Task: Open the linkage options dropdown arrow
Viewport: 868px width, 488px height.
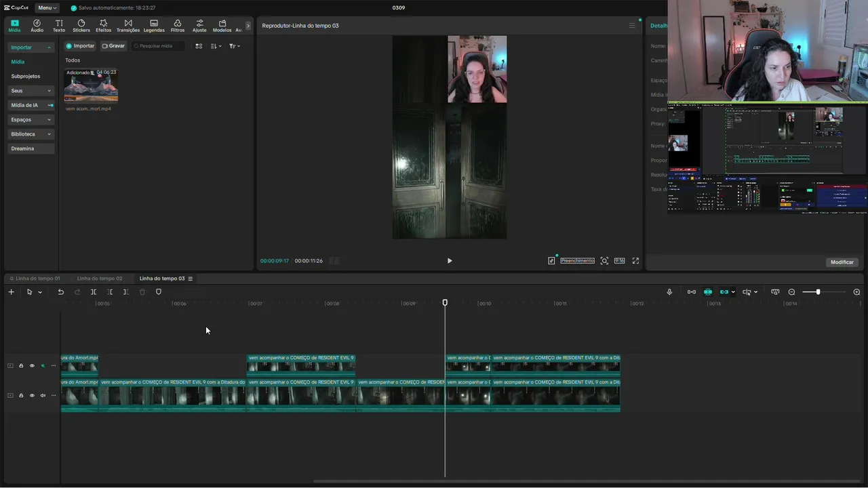Action: pos(733,292)
